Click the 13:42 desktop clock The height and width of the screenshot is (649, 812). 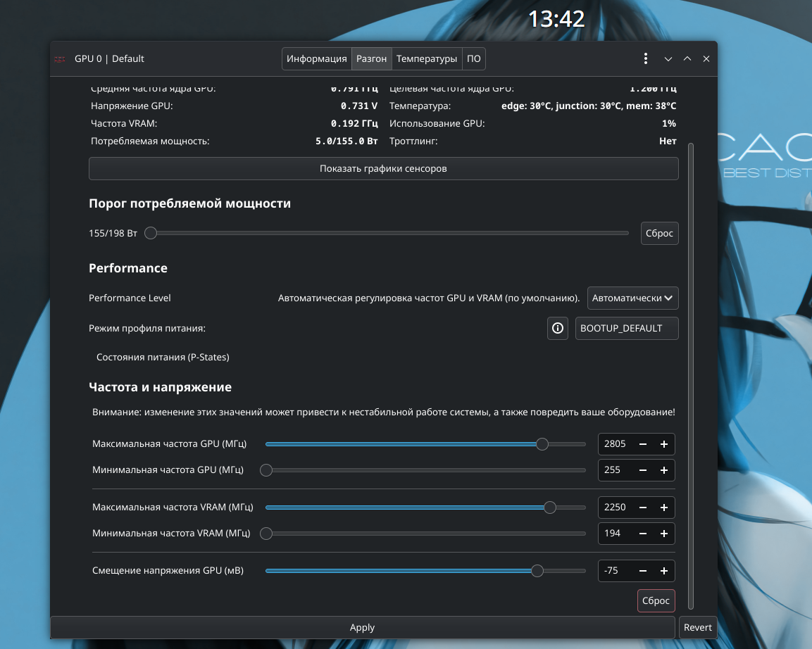556,19
